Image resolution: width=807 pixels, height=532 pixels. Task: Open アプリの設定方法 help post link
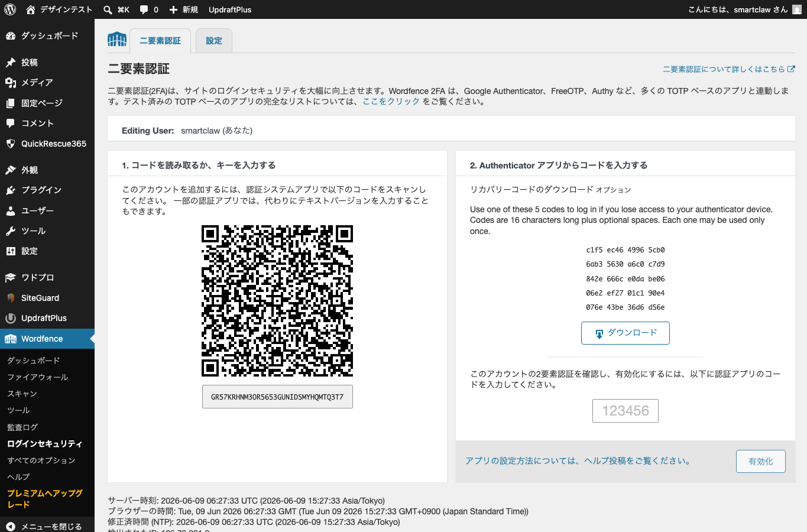579,461
